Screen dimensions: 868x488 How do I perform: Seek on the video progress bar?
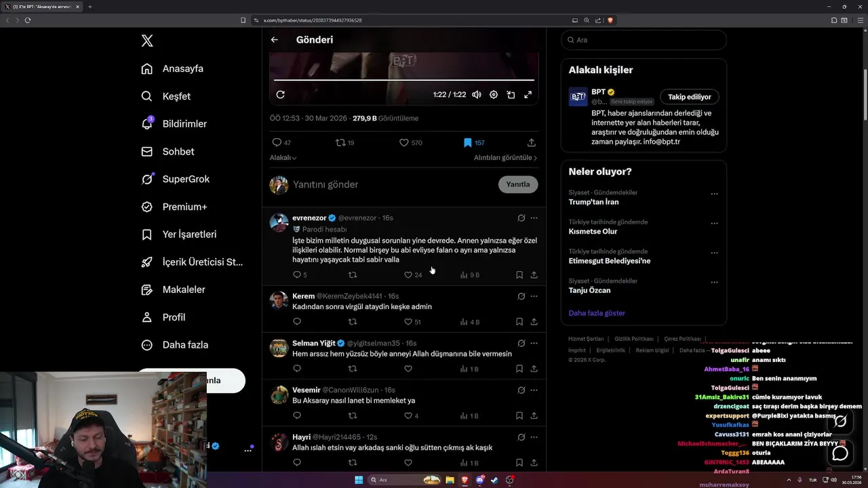tap(404, 80)
